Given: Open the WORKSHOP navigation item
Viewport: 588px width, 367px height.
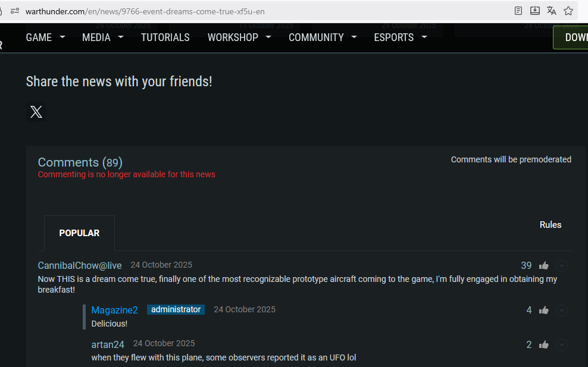Looking at the screenshot, I should (x=233, y=37).
